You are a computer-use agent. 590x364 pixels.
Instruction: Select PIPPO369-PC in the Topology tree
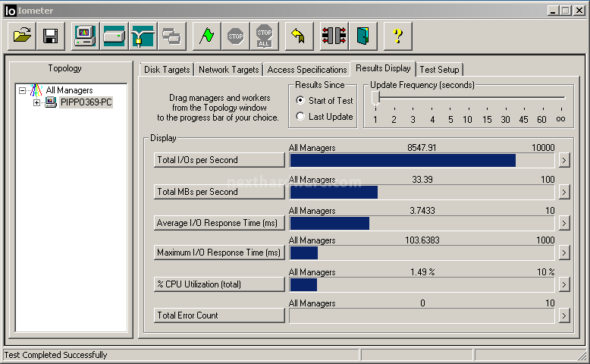pyautogui.click(x=86, y=102)
